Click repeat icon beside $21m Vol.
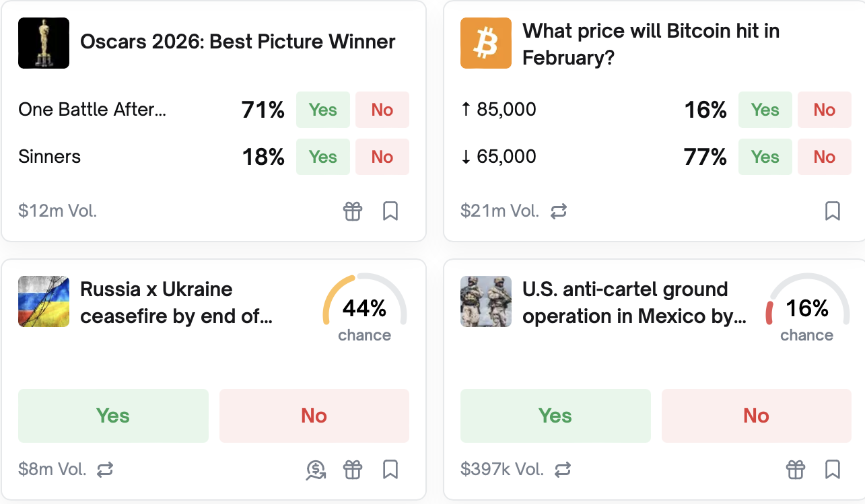The image size is (865, 504). point(559,211)
